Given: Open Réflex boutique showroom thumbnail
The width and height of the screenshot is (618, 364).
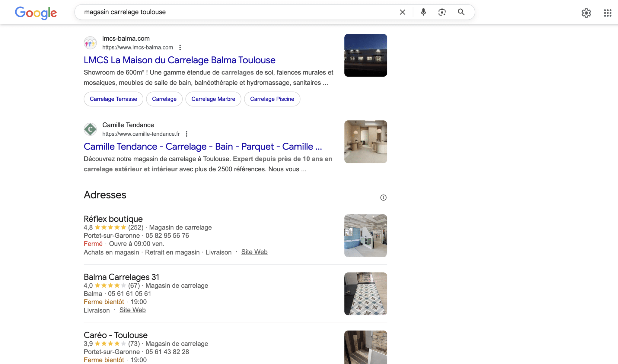Looking at the screenshot, I should click(x=365, y=236).
